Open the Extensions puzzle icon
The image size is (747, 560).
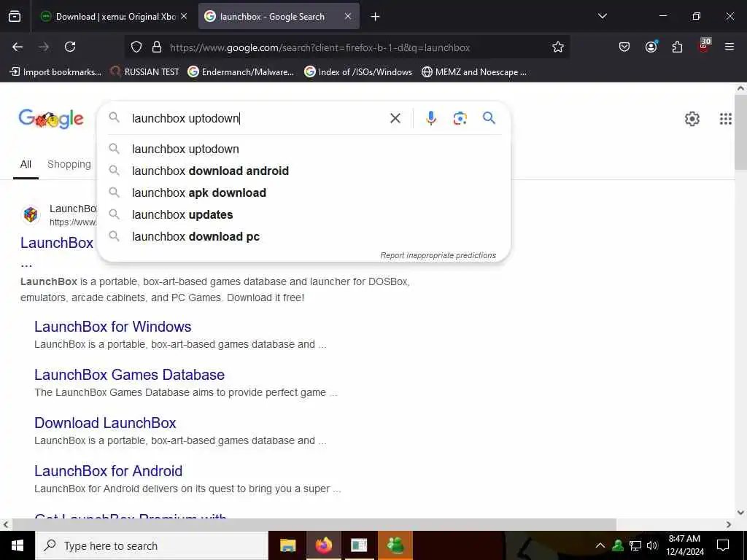coord(677,47)
